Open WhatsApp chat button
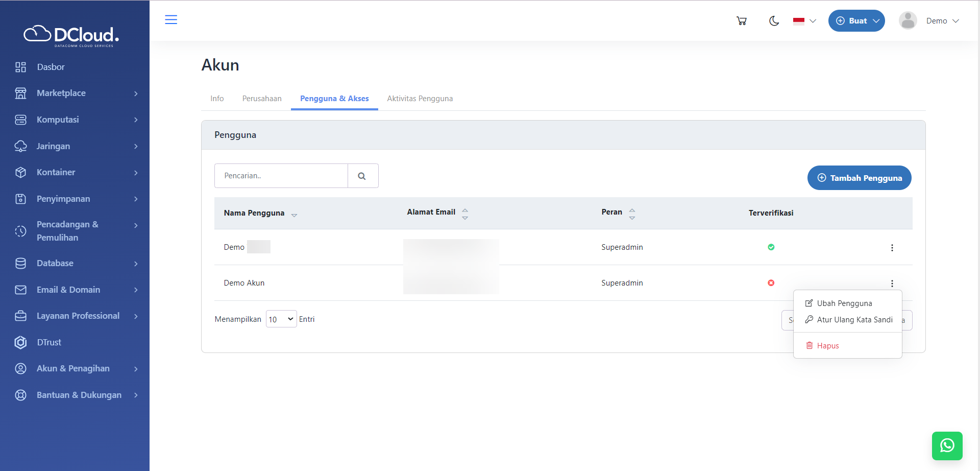The image size is (980, 471). [x=947, y=445]
